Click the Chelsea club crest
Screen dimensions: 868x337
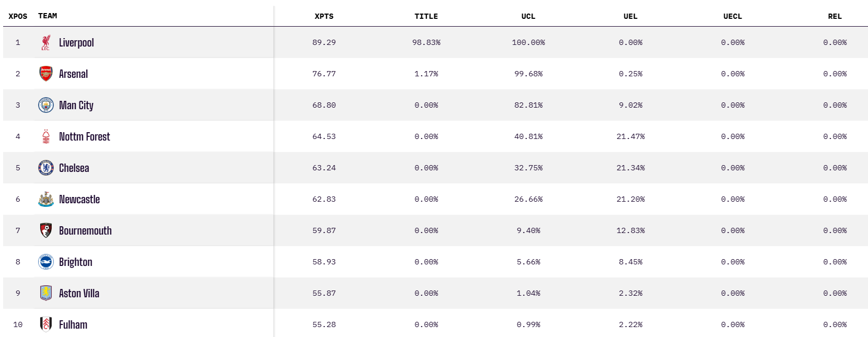pos(46,168)
